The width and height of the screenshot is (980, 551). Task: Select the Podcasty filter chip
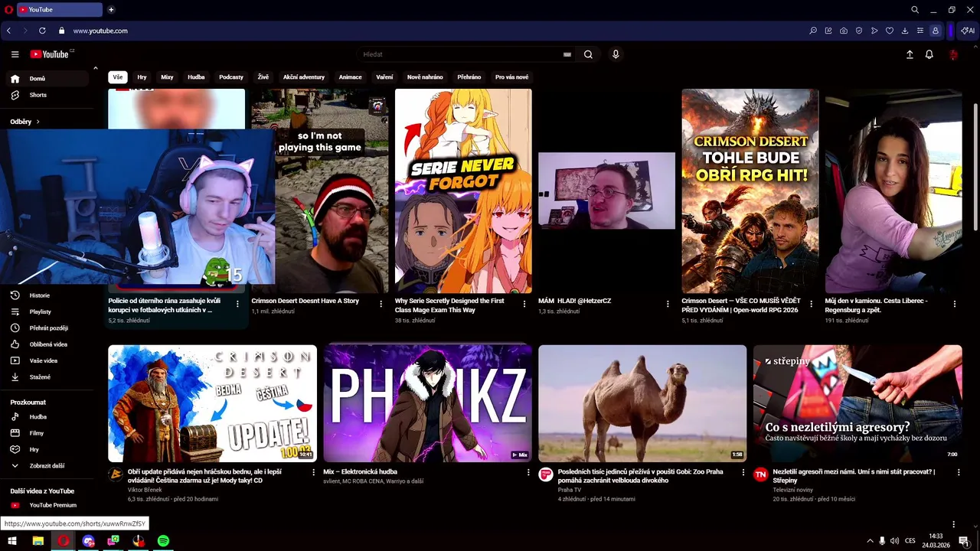click(231, 77)
